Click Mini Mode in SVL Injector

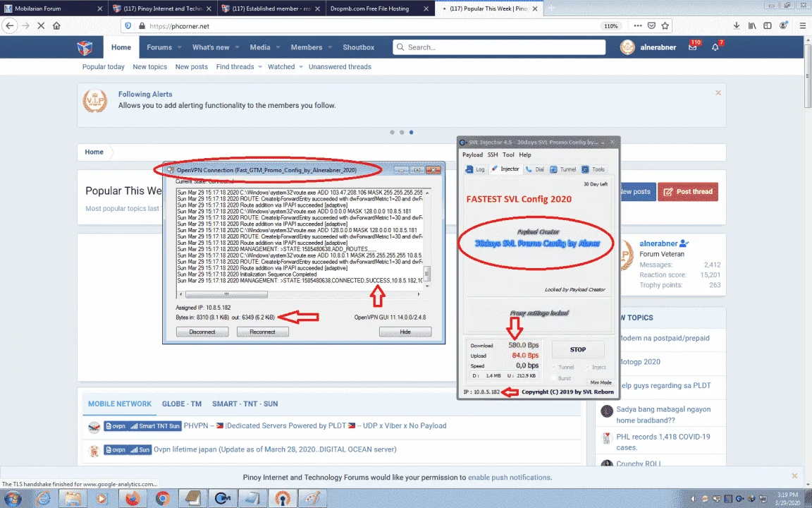point(601,382)
